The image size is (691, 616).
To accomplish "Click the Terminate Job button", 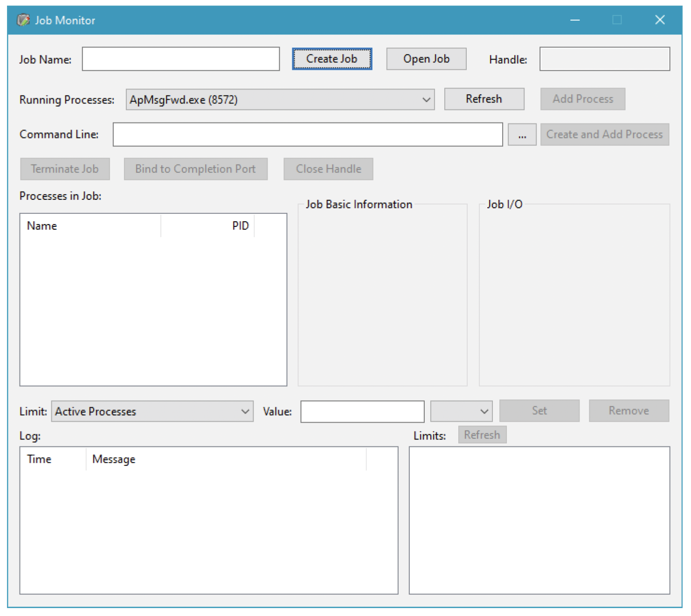I will 65,169.
